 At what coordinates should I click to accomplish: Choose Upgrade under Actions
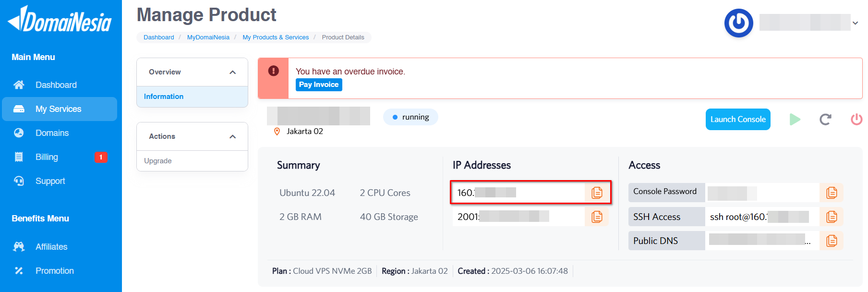point(158,161)
